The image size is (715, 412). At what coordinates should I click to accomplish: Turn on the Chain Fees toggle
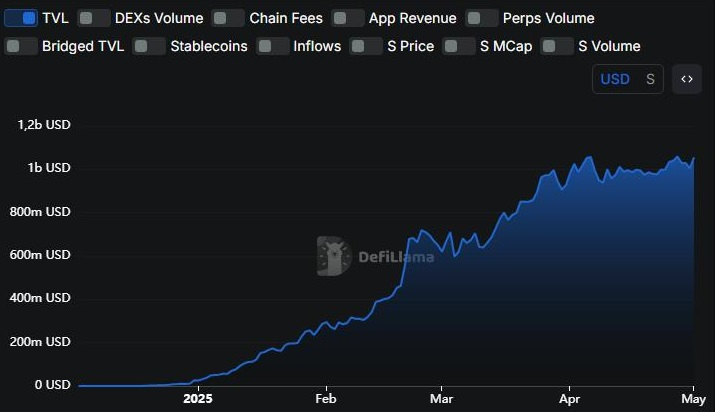coord(228,18)
